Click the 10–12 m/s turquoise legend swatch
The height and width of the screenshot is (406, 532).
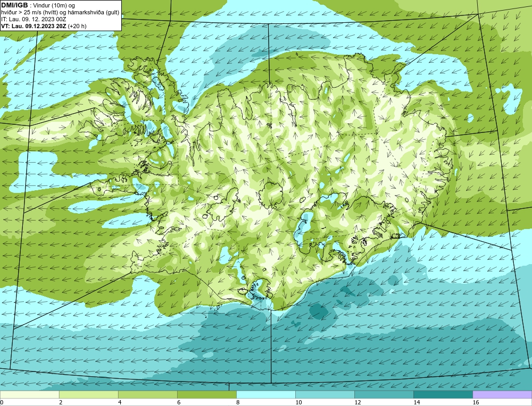[x=325, y=394]
